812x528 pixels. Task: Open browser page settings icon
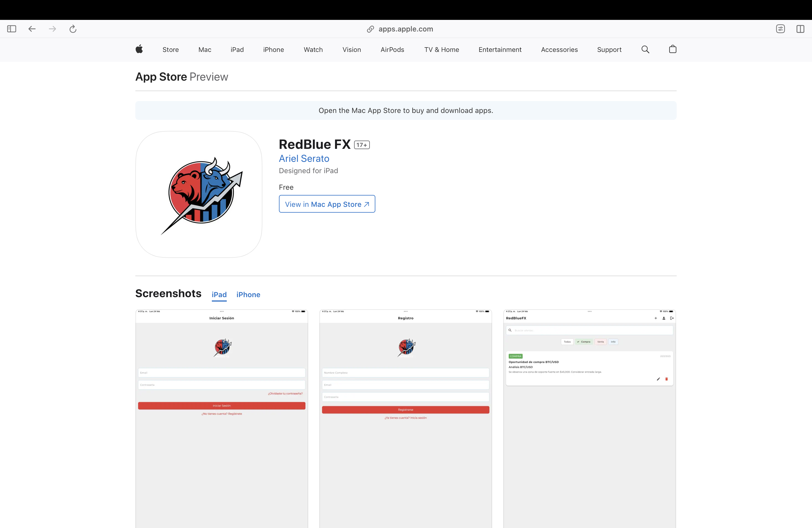coord(780,29)
